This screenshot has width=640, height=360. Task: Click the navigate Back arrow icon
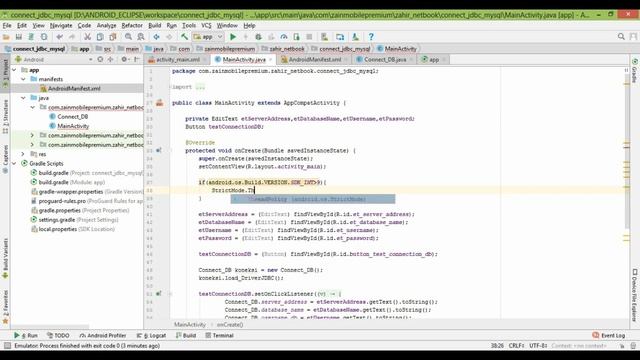click(x=156, y=37)
